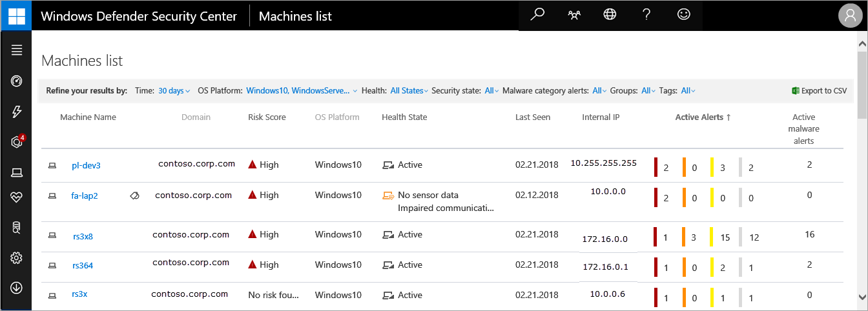Open alerts queue lightning bolt icon
This screenshot has height=311, width=868.
(x=17, y=112)
